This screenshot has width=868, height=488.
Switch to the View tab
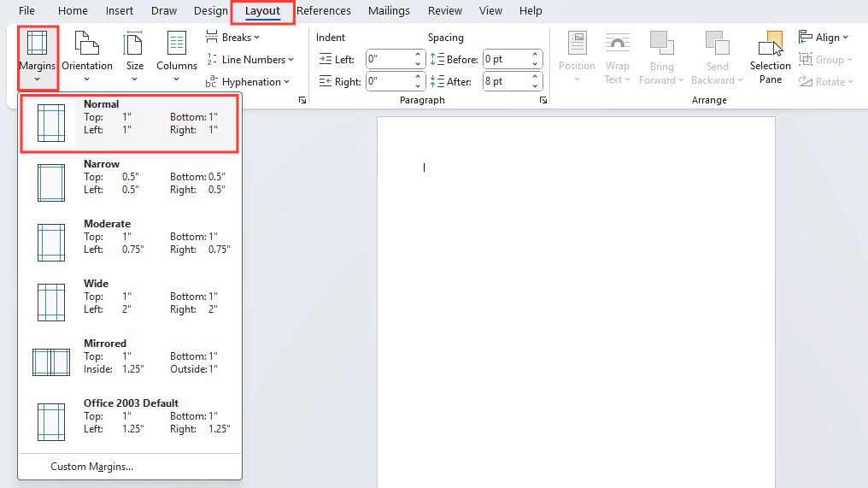[x=490, y=10]
